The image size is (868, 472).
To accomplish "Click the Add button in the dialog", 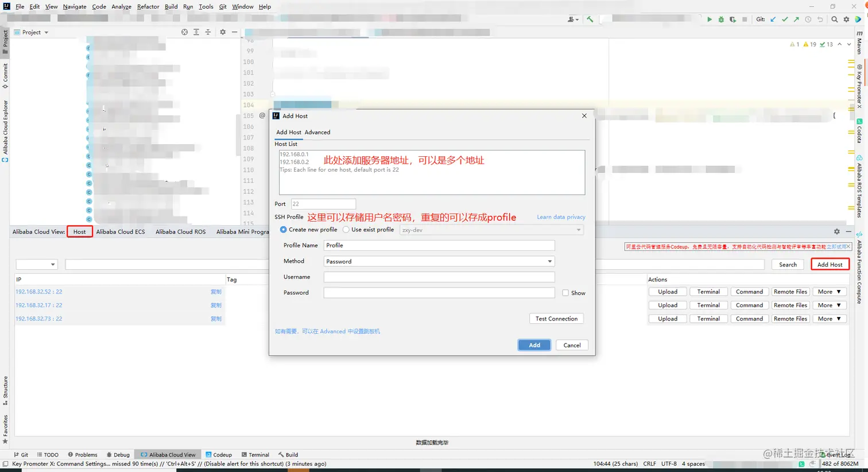I will click(534, 345).
